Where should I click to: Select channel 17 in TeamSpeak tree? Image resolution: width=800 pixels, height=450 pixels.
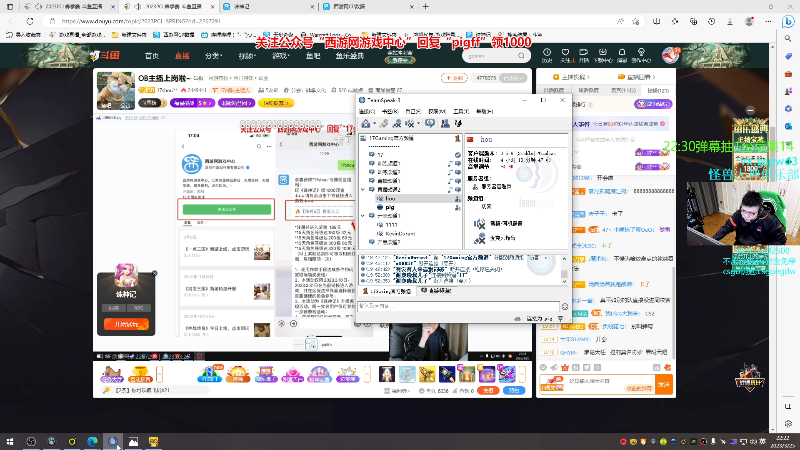point(380,155)
